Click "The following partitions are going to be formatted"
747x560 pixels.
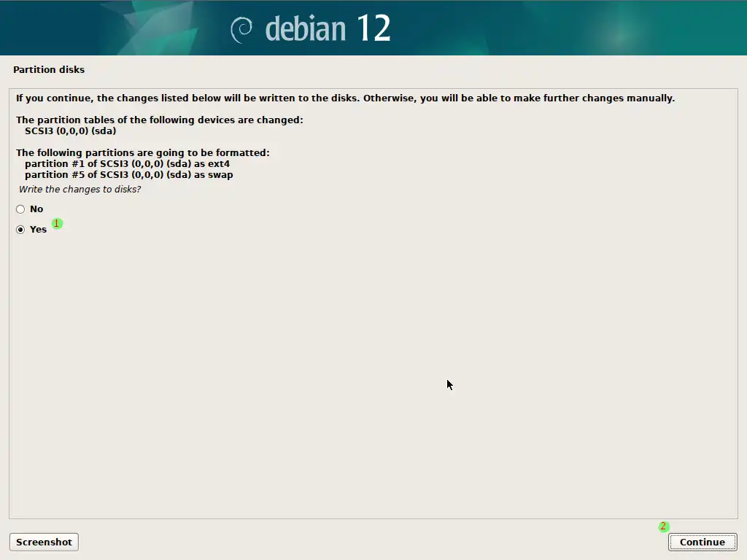[x=142, y=153]
